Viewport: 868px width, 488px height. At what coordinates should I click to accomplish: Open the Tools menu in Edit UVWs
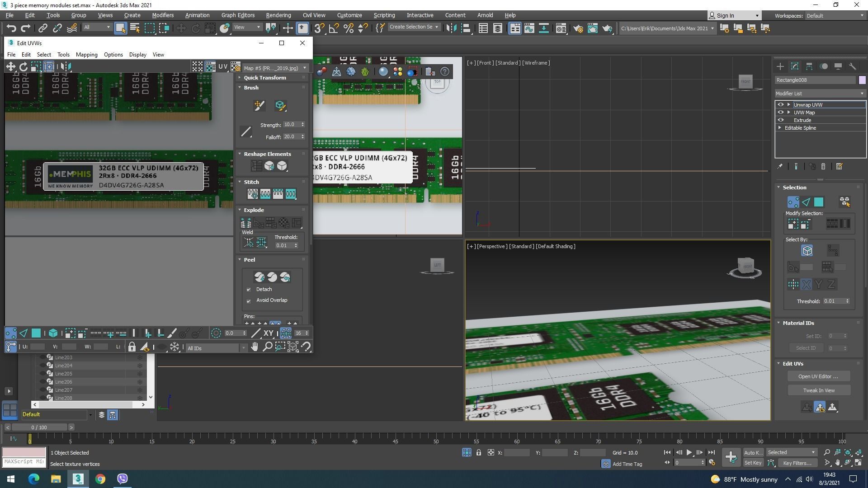pos(63,55)
